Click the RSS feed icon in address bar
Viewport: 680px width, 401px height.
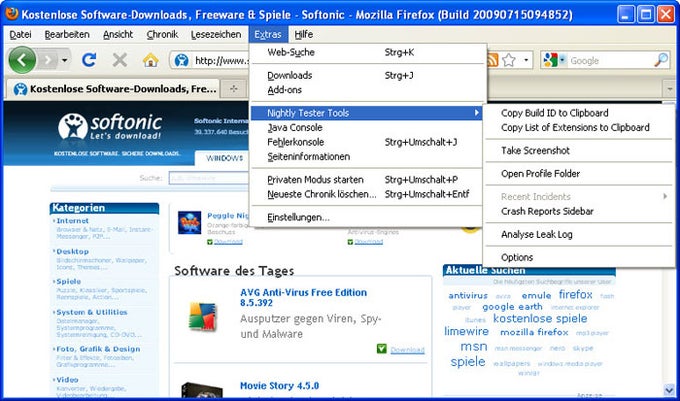(x=493, y=60)
